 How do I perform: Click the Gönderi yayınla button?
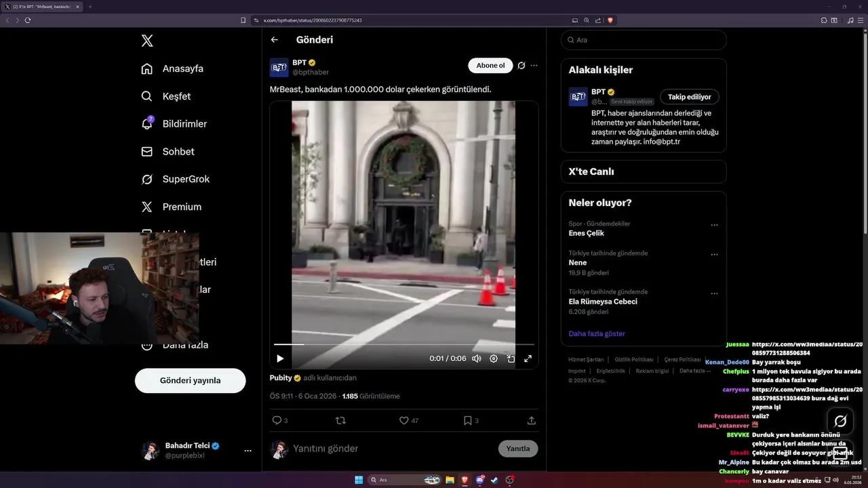tap(190, 381)
